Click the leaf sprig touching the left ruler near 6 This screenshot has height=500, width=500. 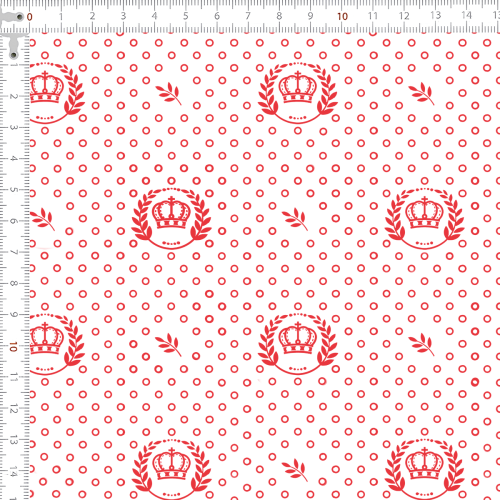[42, 219]
